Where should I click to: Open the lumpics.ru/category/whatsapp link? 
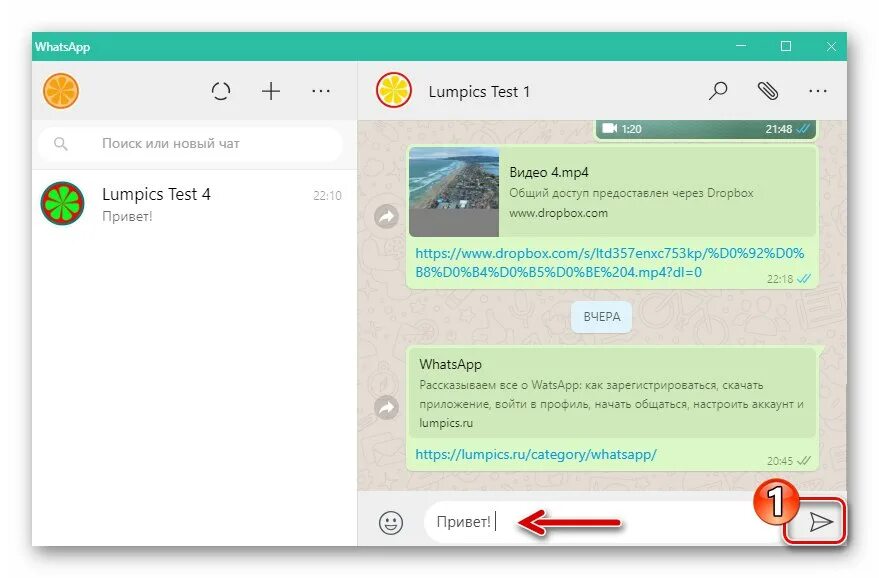(536, 454)
